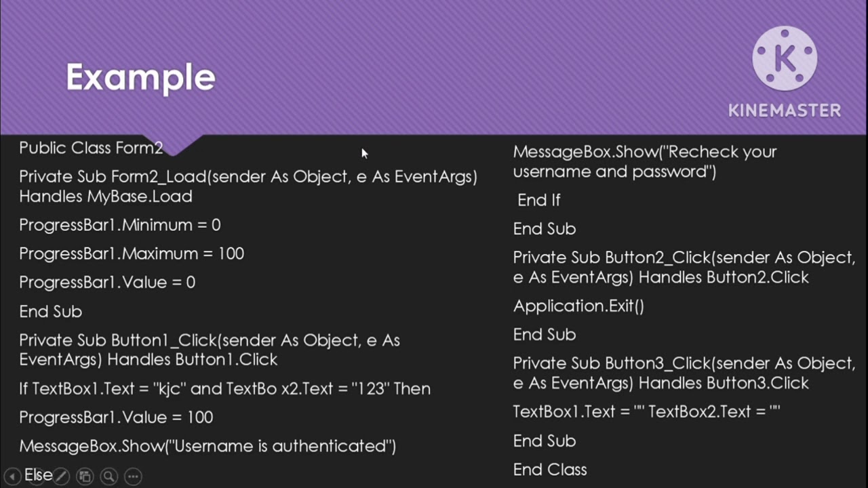Click the ProgressBar1.Minimum = 0 line
Viewport: 868px width, 488px height.
tap(119, 225)
